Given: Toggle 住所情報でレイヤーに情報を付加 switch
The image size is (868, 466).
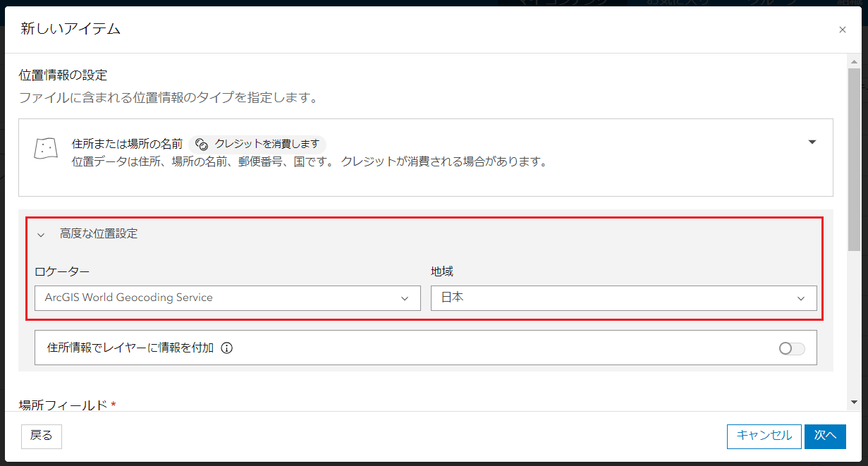Looking at the screenshot, I should (792, 348).
